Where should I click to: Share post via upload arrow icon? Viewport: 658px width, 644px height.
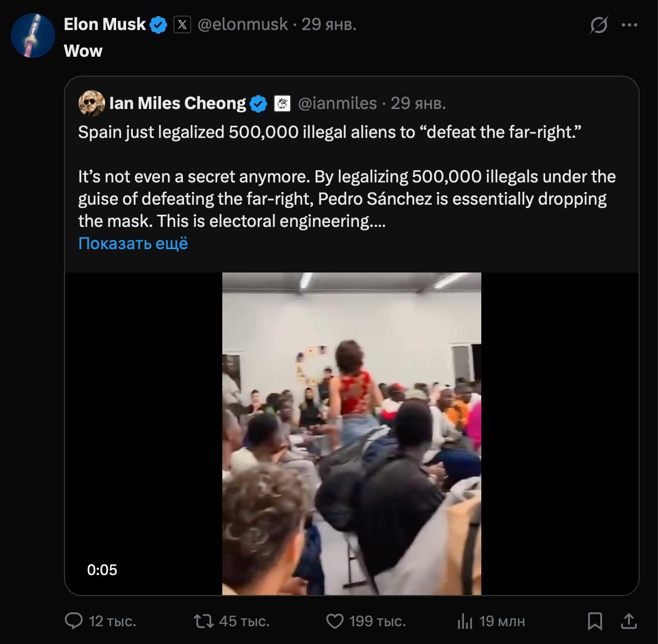[x=629, y=621]
